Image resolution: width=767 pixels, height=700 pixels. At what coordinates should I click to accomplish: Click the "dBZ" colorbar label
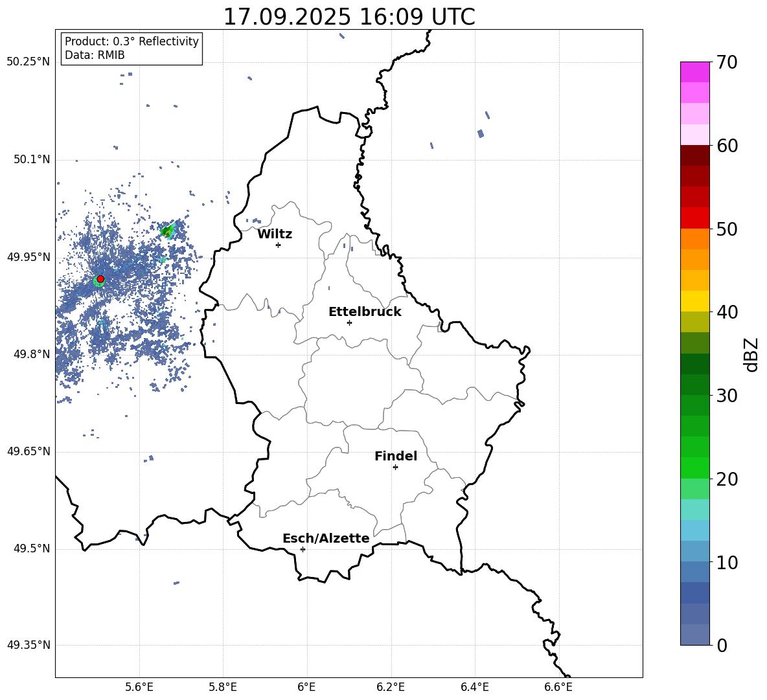751,354
